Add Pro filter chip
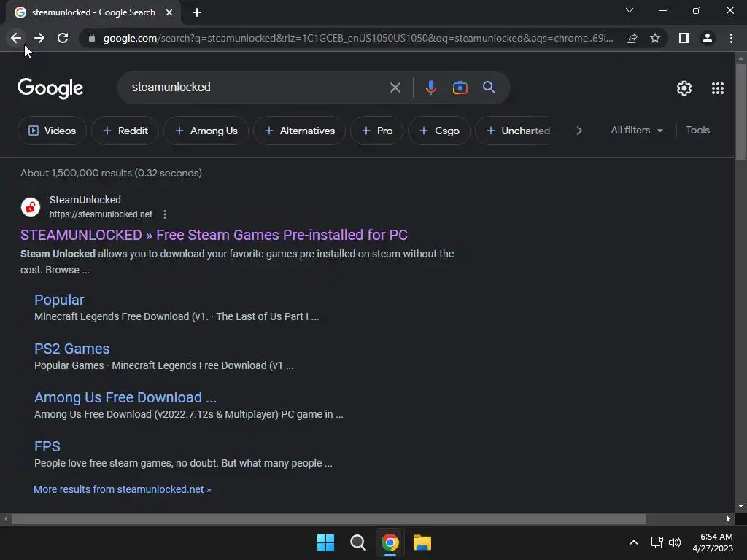 [377, 131]
